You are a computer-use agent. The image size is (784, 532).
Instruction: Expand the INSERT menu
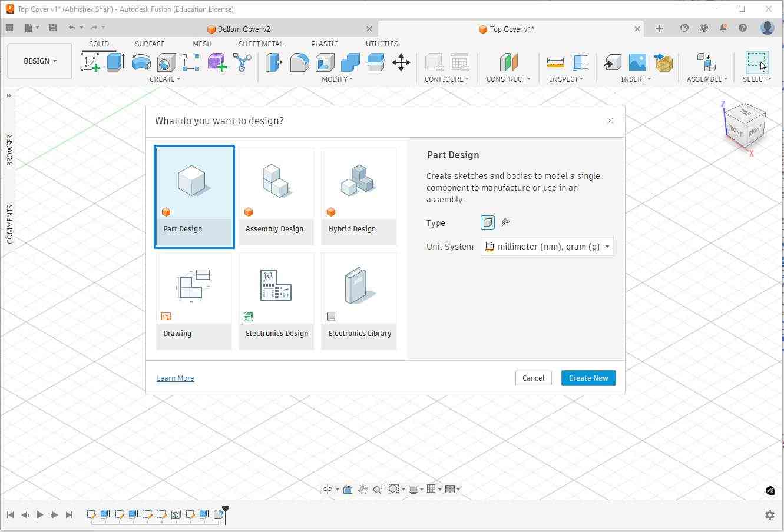coord(636,79)
